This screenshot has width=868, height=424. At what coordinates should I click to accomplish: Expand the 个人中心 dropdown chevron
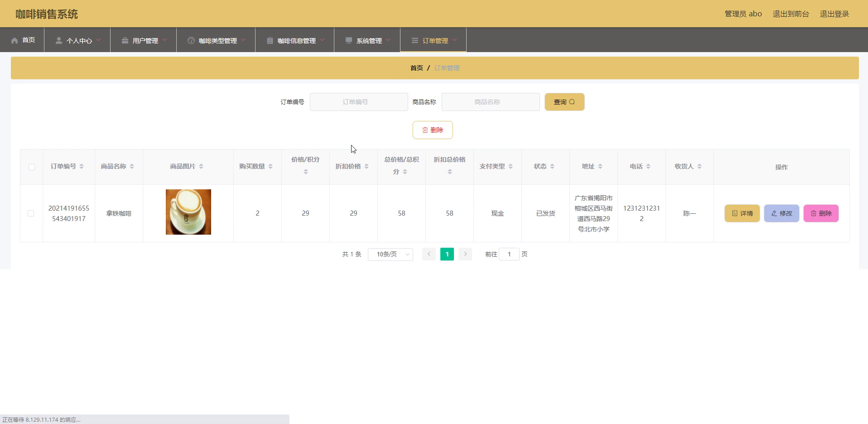point(98,40)
